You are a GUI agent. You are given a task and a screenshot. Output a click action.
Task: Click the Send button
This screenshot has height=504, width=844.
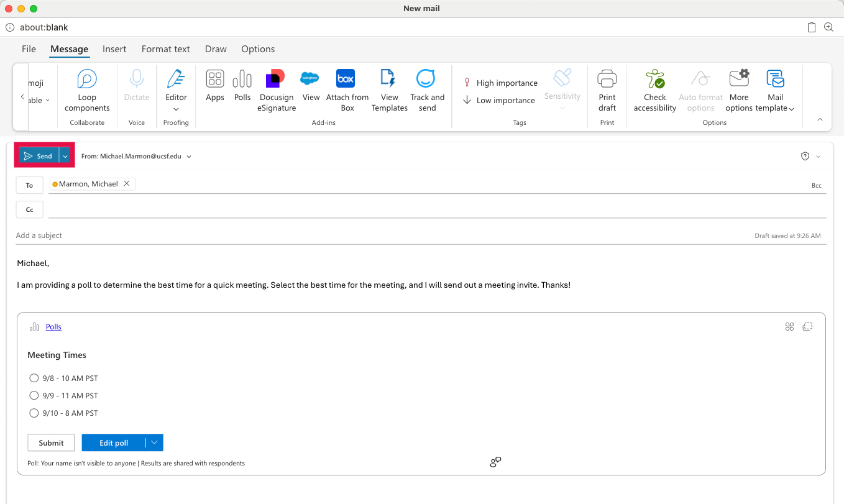39,156
